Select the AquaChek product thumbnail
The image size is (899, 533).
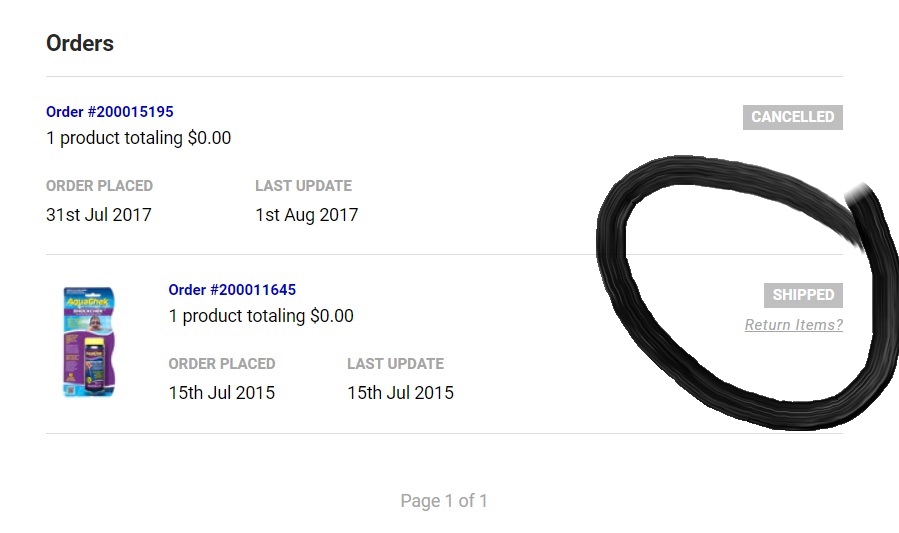tap(89, 342)
